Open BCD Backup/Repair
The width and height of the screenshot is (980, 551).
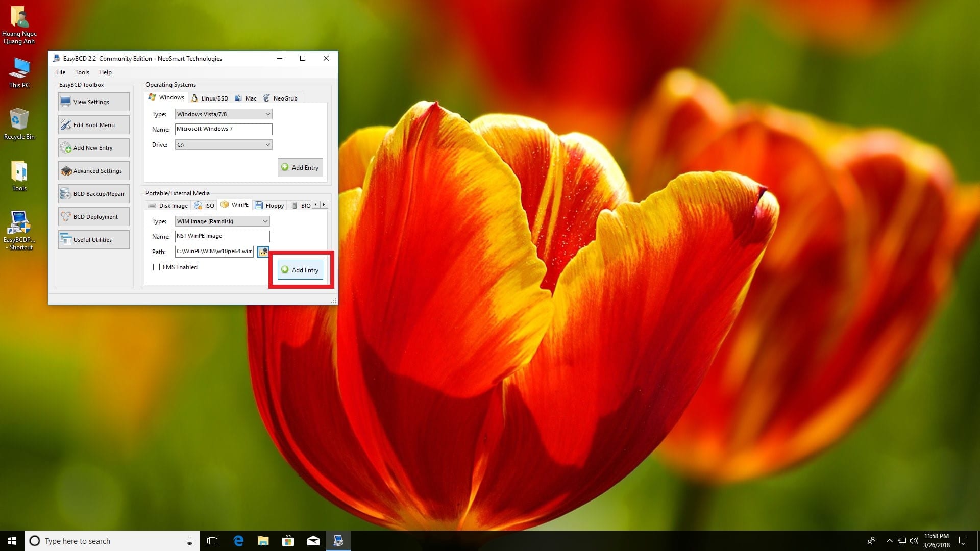(x=93, y=194)
